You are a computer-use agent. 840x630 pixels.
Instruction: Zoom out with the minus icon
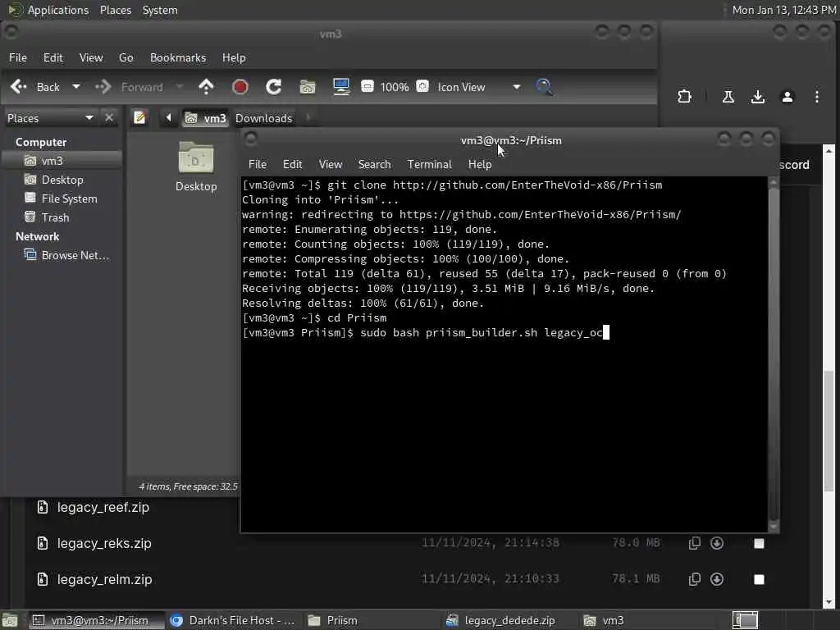pos(367,86)
